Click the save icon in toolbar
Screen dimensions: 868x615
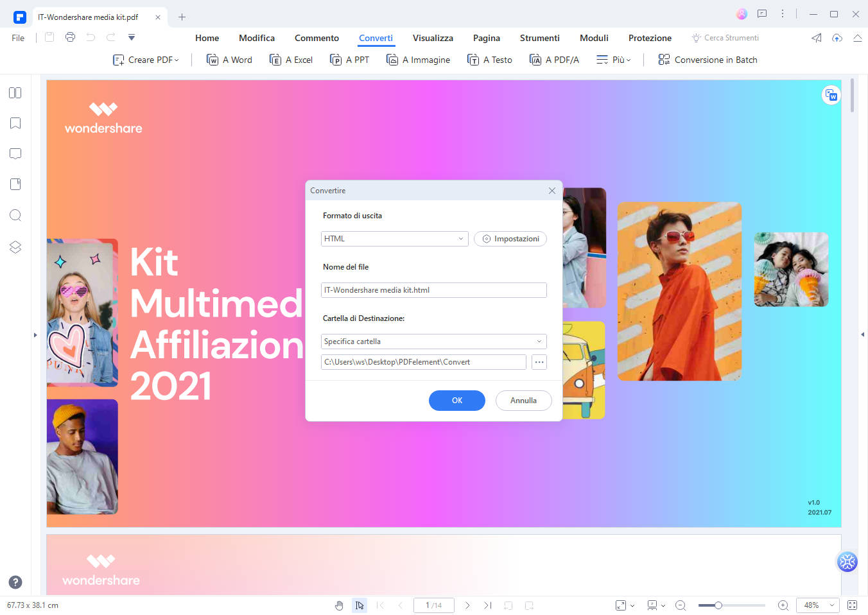[x=49, y=37]
